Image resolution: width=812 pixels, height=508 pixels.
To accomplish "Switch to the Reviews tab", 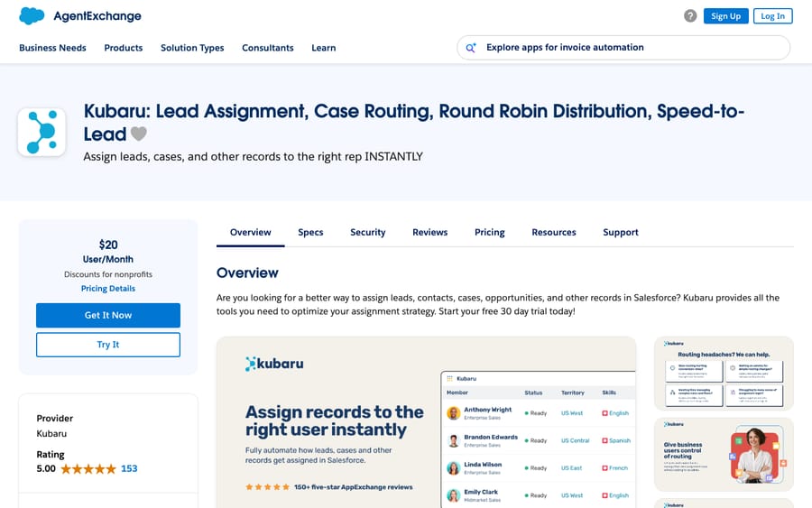I will coord(429,233).
